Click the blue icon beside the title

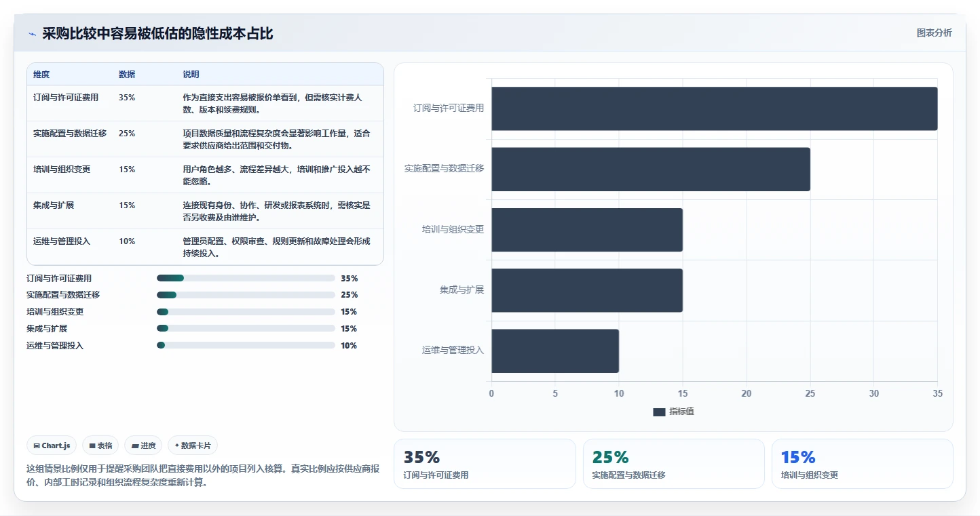pos(32,34)
